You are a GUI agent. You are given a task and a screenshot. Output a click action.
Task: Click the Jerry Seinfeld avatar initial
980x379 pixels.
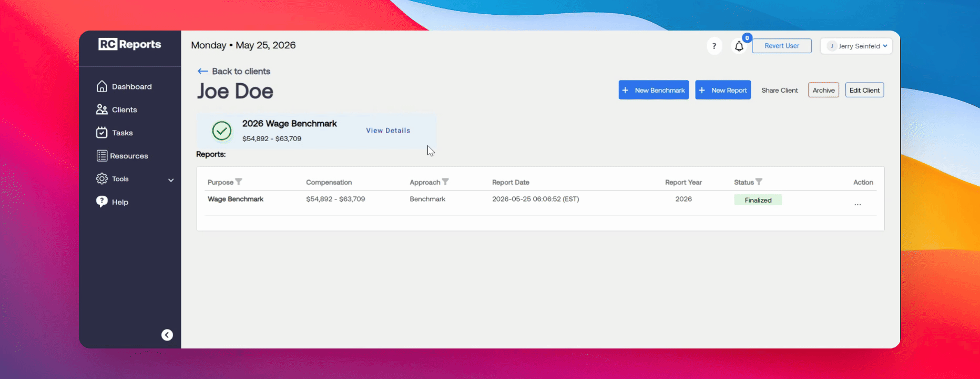tap(832, 46)
